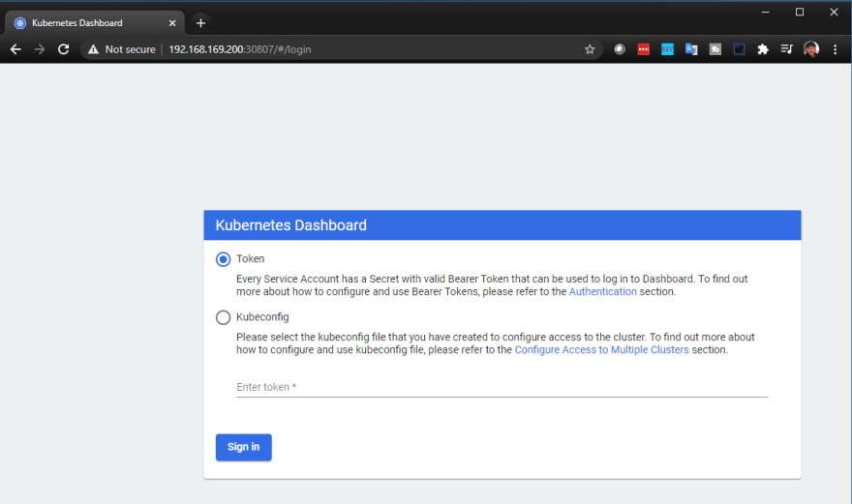Focus the Enter token input field

pos(502,387)
